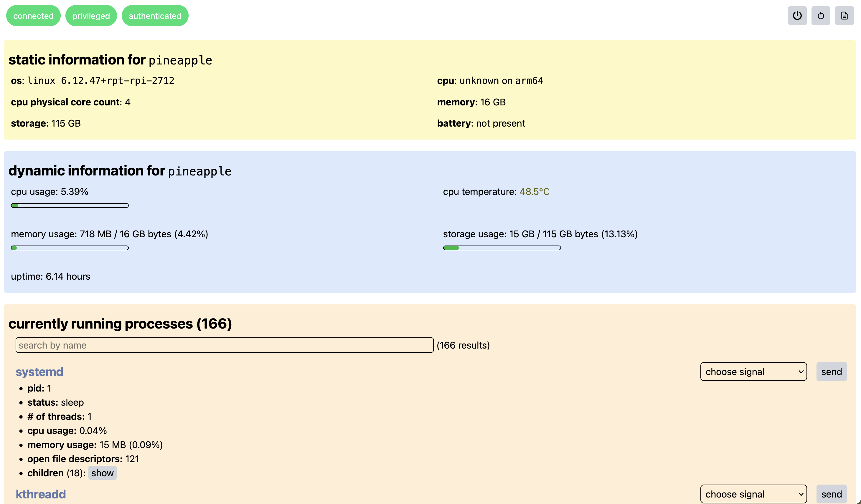Click the static information for pineapple heading
Screen dimensions: 861x504
pyautogui.click(x=110, y=60)
